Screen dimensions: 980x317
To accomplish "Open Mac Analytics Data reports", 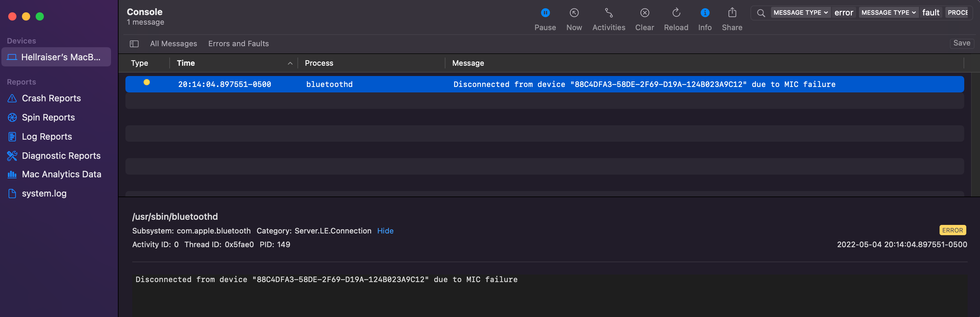I will [x=61, y=175].
